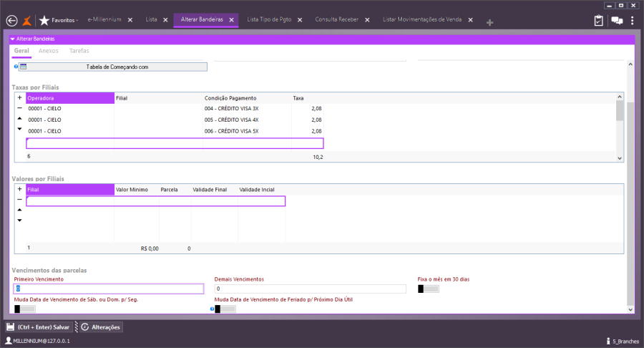Move row down in Valores por Filiais
644x348 pixels.
(x=20, y=221)
